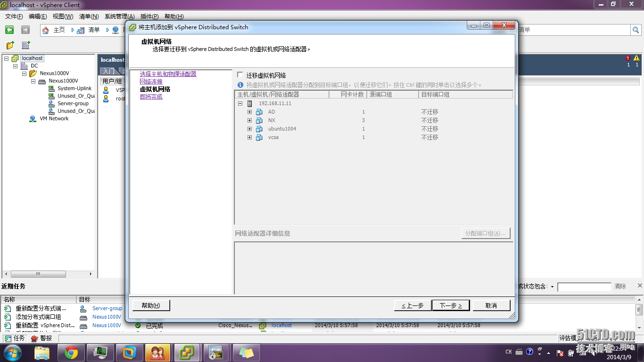This screenshot has height=362, width=644.
Task: Sort by 目标端口组 column header
Action: 465,95
